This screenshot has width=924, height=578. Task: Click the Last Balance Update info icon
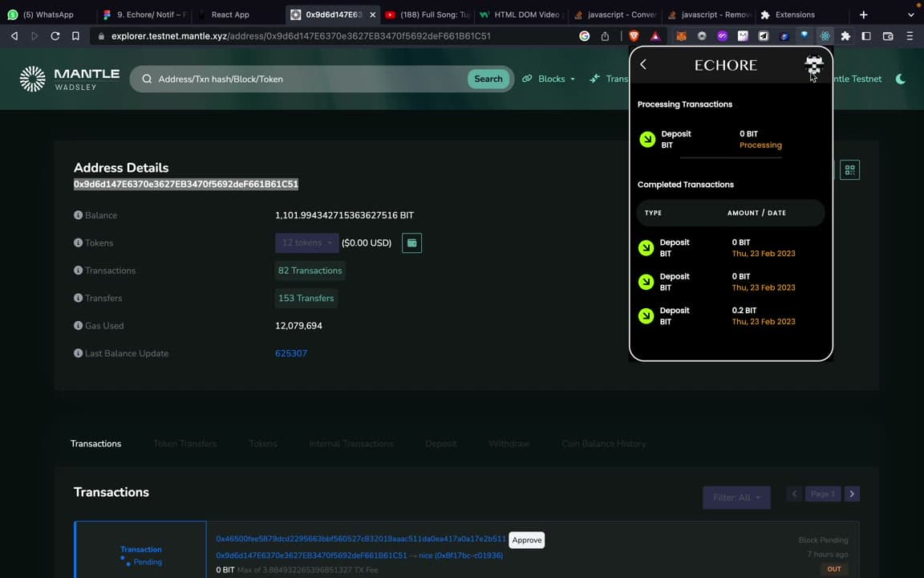(x=78, y=353)
